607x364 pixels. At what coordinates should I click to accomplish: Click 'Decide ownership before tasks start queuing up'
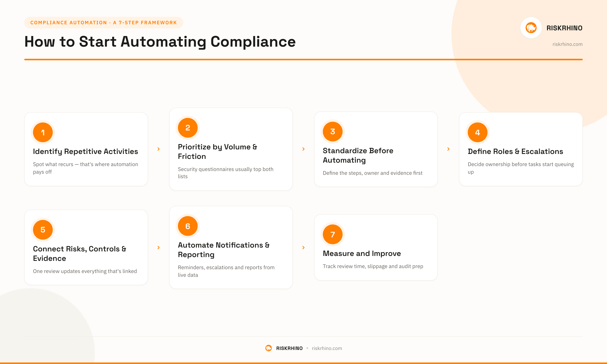(x=521, y=168)
